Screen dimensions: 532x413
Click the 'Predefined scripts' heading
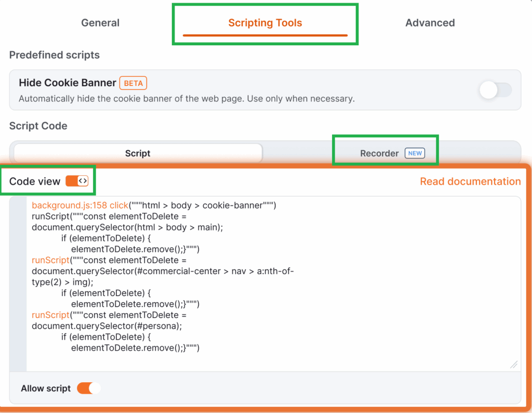54,55
